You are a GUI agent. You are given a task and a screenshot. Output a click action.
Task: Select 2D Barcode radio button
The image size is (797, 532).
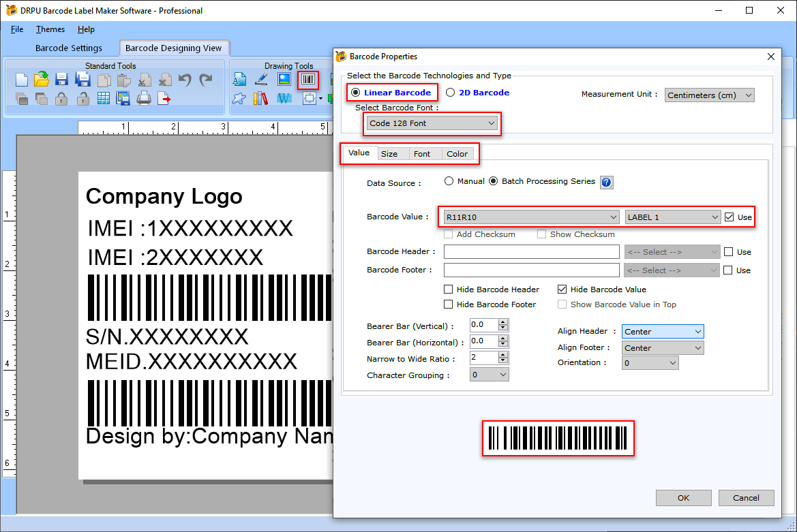coord(451,93)
